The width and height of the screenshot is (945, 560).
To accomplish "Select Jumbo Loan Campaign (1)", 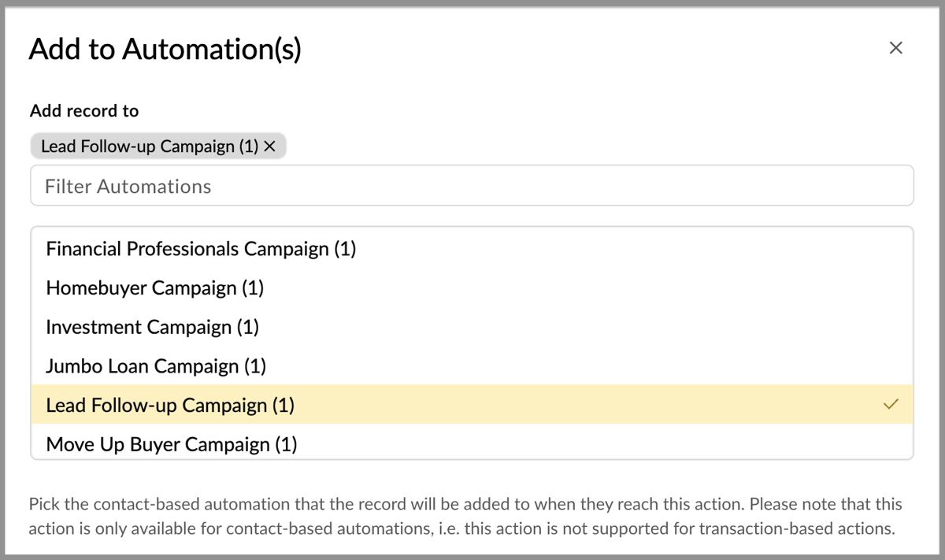I will coord(472,366).
